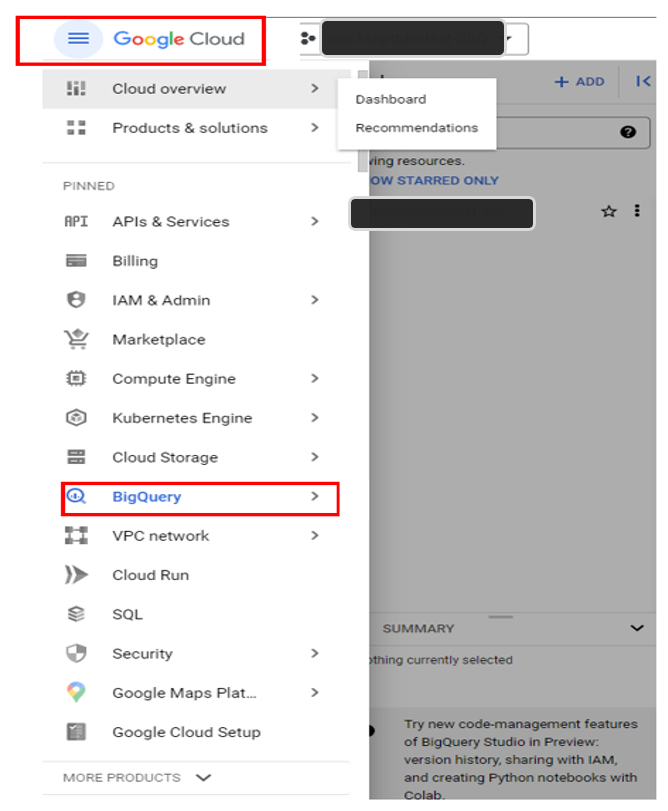The image size is (668, 811).
Task: Star the listed resource
Action: (609, 212)
